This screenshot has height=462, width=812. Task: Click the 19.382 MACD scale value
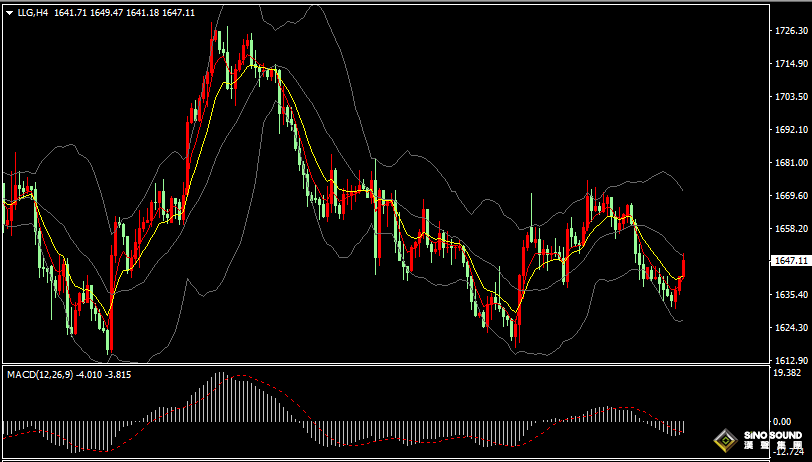[789, 372]
